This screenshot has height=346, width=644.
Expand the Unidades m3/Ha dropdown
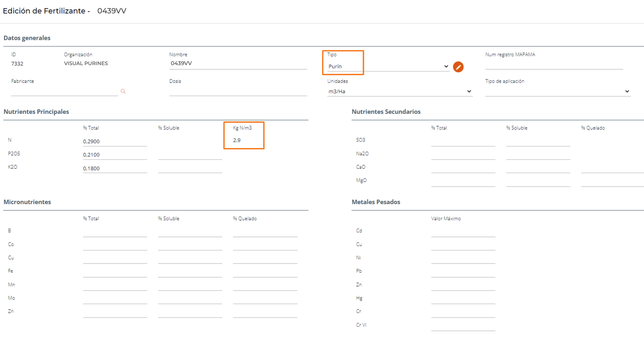(x=399, y=92)
